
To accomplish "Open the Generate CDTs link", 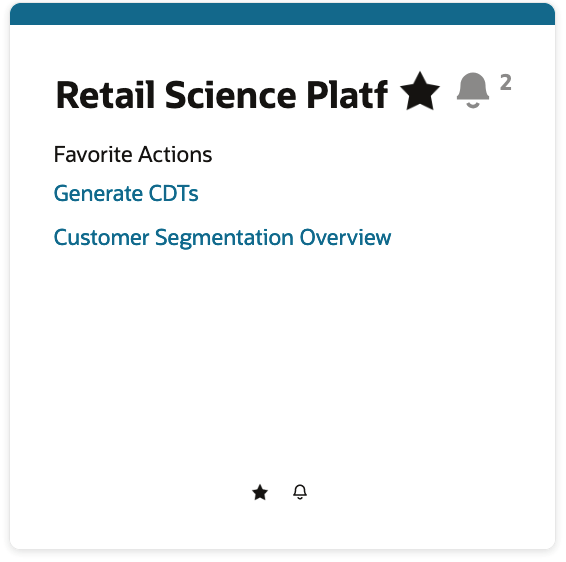I will pos(126,193).
